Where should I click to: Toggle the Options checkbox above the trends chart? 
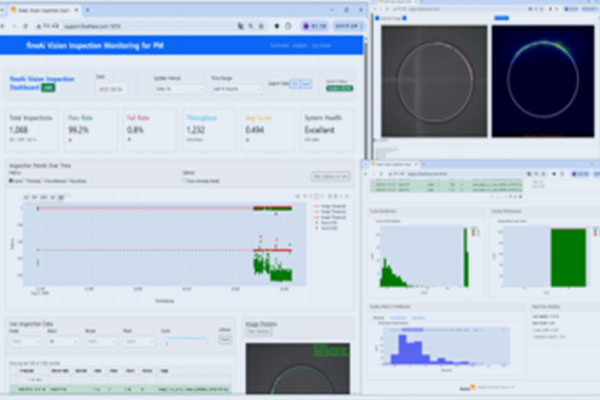184,181
